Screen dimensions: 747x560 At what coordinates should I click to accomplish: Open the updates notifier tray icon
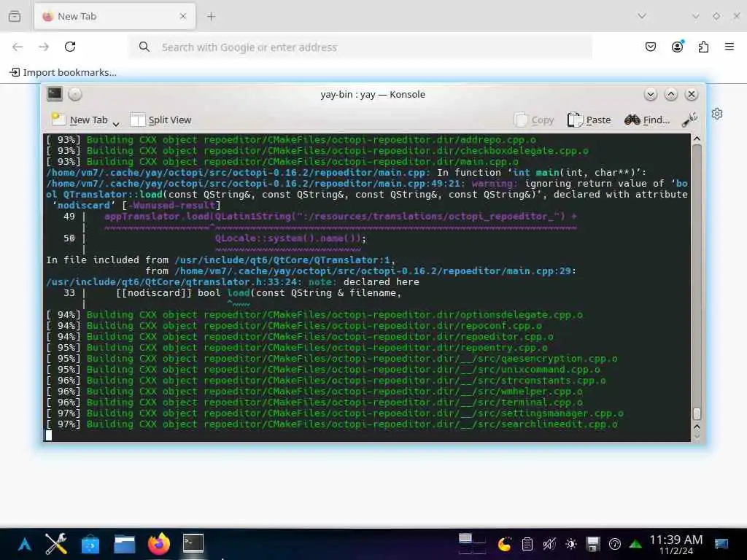click(x=614, y=544)
